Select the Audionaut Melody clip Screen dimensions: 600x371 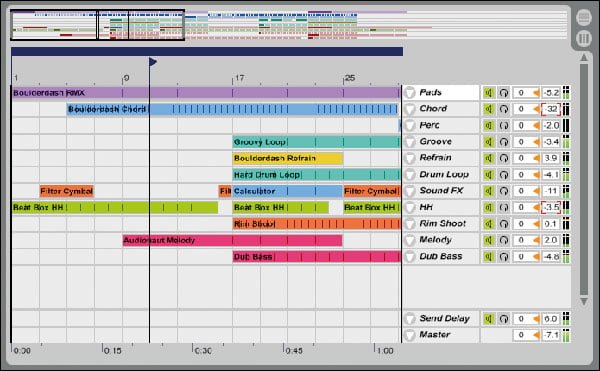pyautogui.click(x=232, y=241)
